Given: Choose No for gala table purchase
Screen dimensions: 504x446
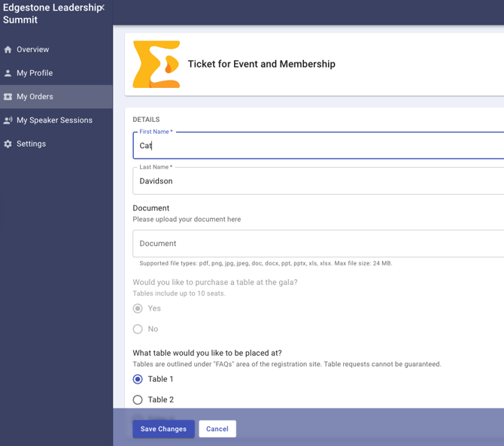Looking at the screenshot, I should (x=138, y=329).
